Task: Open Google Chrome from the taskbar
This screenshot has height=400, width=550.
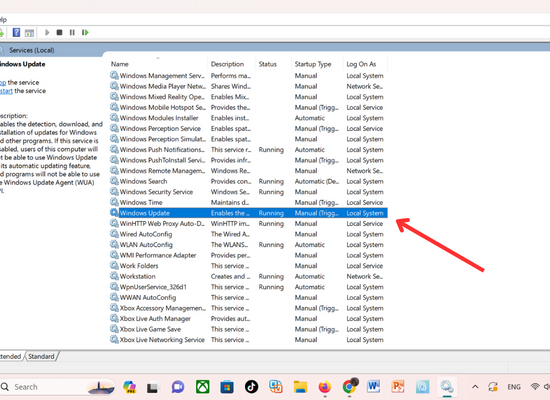Action: (x=349, y=386)
